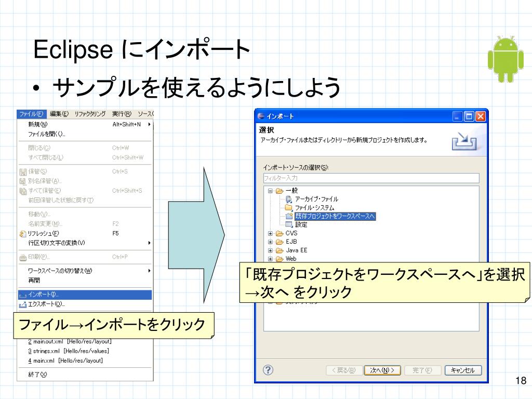Click the Java EE folder icon
Viewport: 532px width, 399px height.
(280, 250)
